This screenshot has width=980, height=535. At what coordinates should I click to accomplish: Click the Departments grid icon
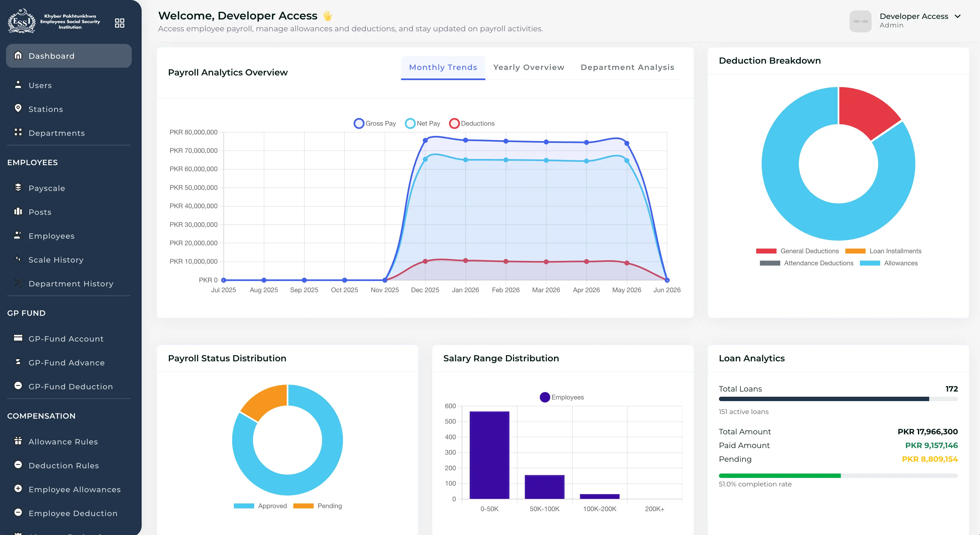(18, 132)
